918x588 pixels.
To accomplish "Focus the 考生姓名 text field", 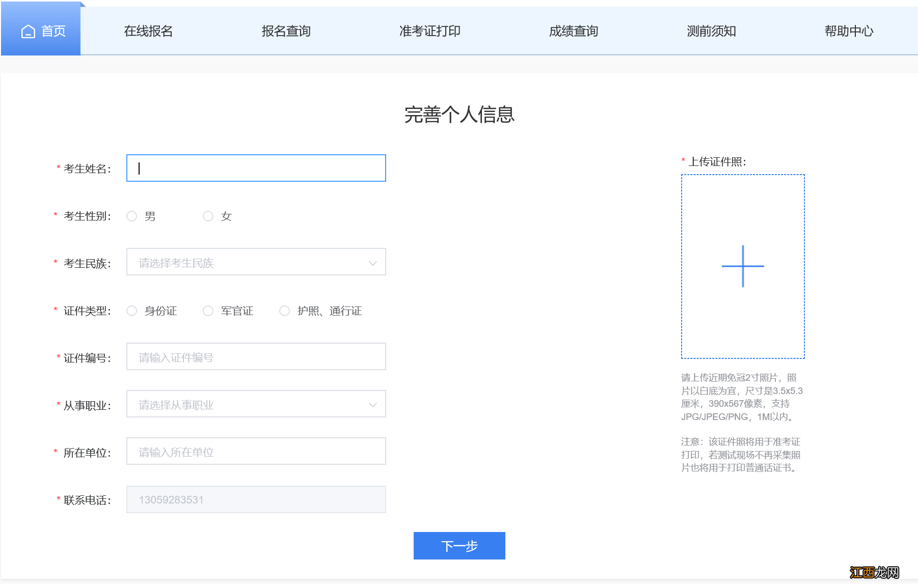I will (256, 168).
